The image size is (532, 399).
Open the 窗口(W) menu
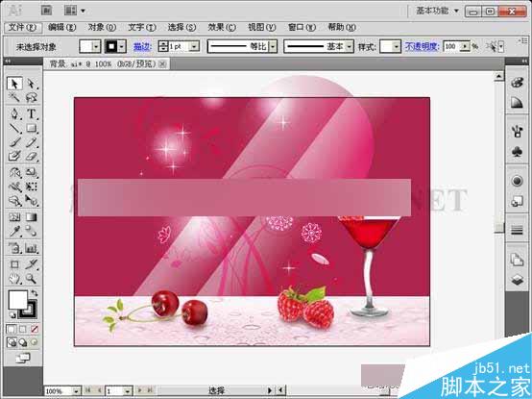click(x=302, y=27)
